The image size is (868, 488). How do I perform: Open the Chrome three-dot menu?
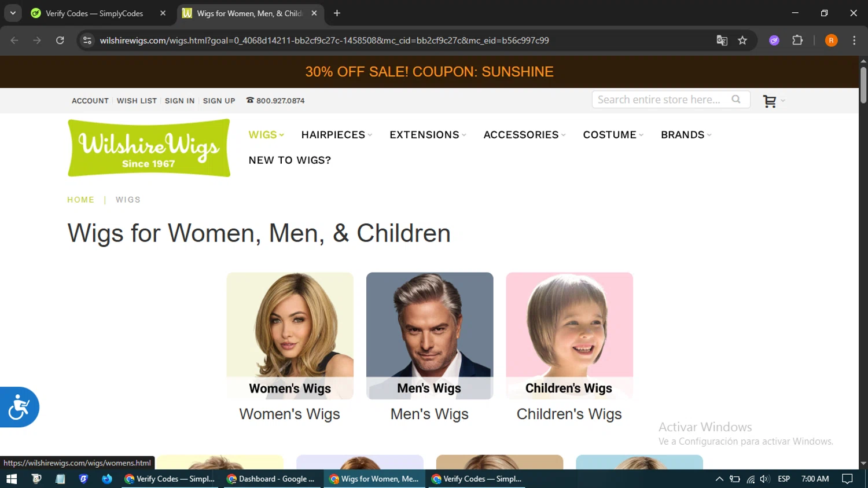pyautogui.click(x=854, y=41)
